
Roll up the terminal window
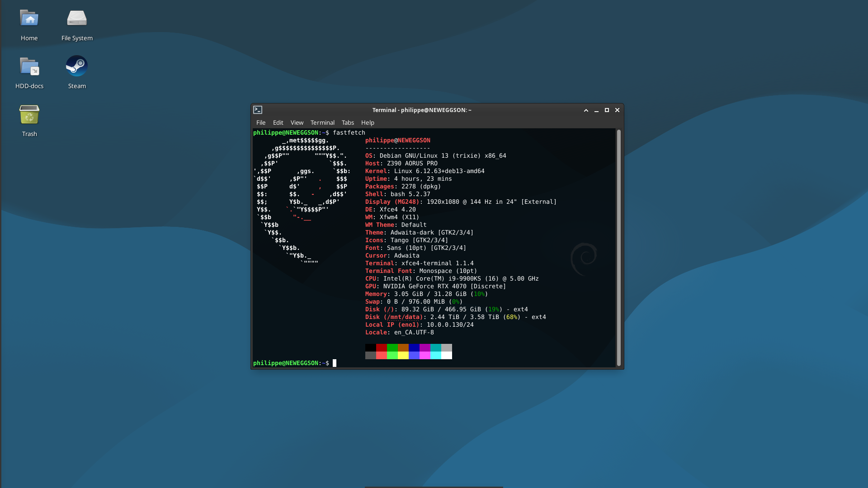pos(586,110)
